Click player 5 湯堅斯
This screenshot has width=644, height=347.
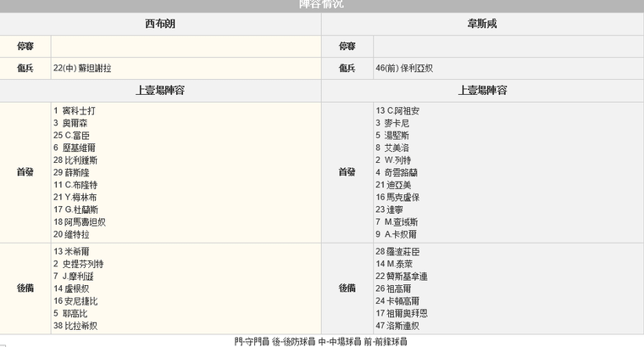[x=392, y=135]
